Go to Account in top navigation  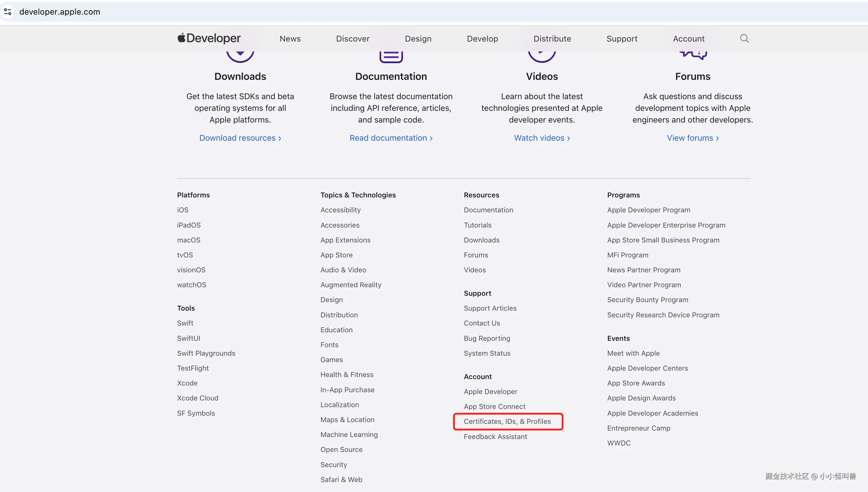(689, 39)
